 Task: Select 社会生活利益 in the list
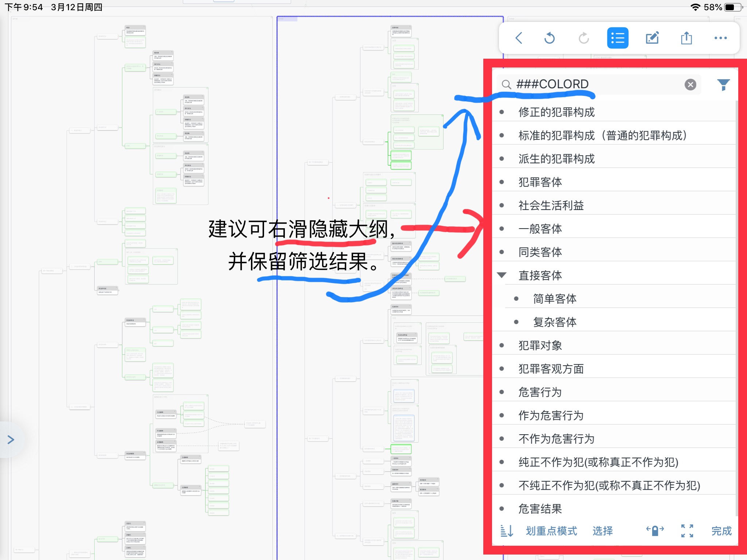click(x=614, y=205)
